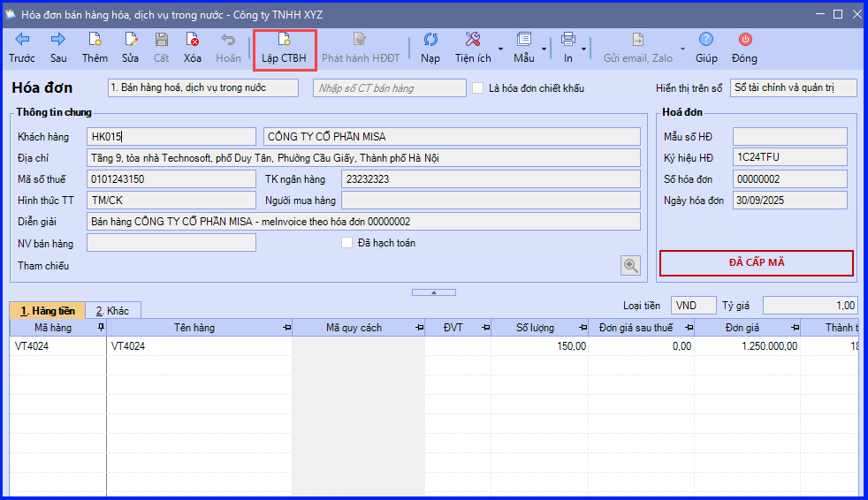Open the In print options arrow
The height and width of the screenshot is (500, 868).
[x=583, y=49]
